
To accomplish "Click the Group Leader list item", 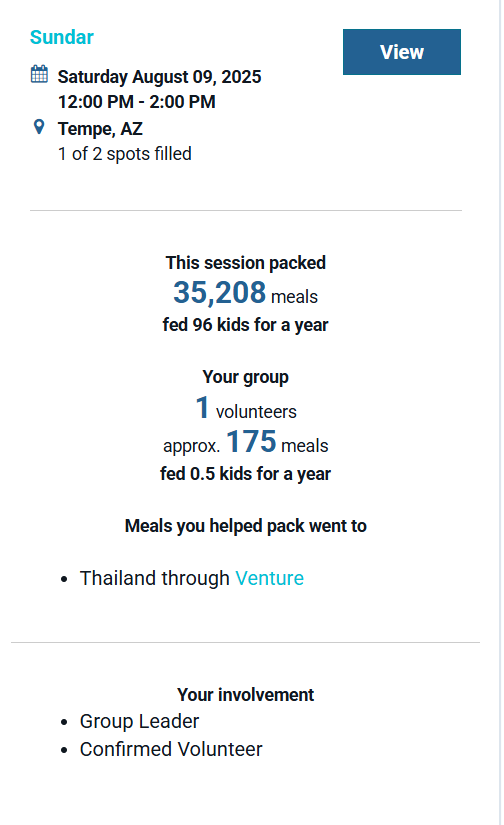I will 139,721.
